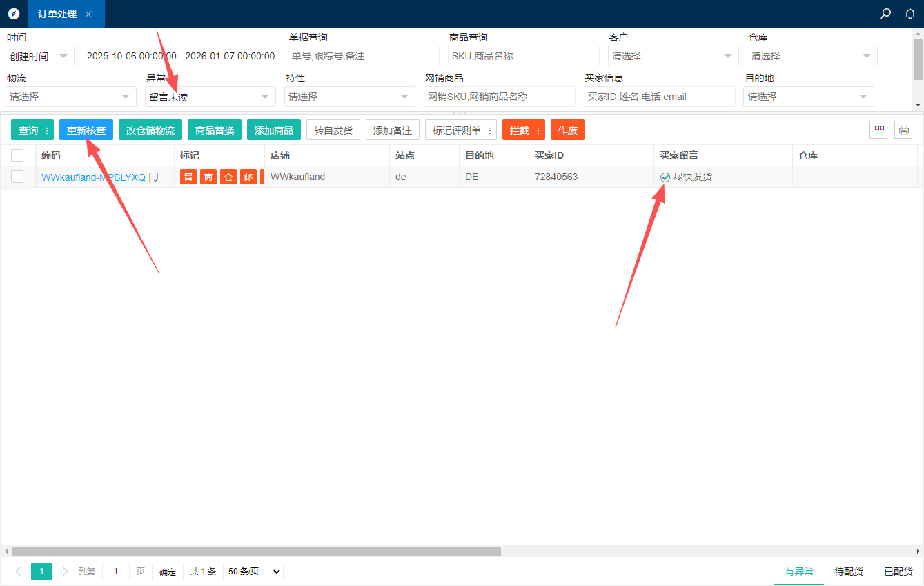Open the notification bell

click(x=910, y=14)
